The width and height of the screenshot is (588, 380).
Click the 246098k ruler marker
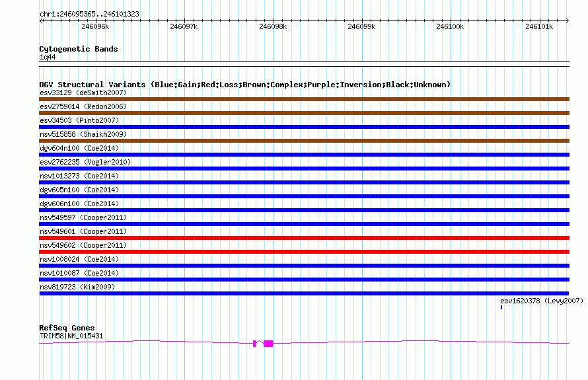pyautogui.click(x=273, y=26)
